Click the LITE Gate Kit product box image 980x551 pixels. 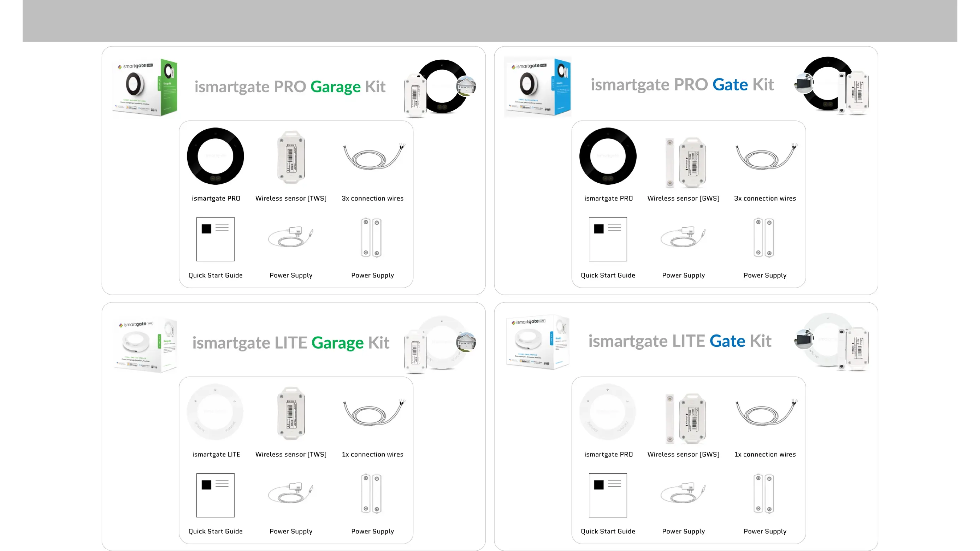pos(538,341)
